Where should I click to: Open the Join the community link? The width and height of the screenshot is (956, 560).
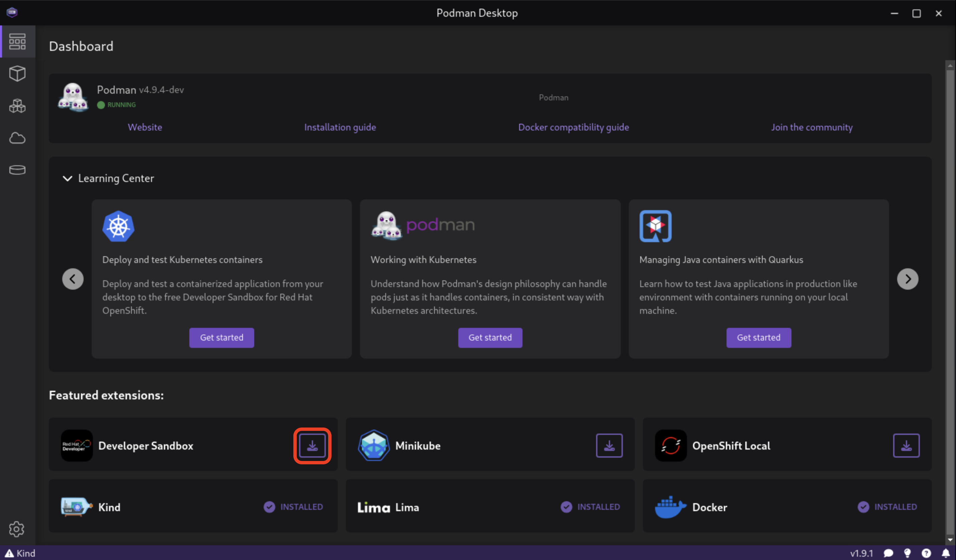point(812,127)
